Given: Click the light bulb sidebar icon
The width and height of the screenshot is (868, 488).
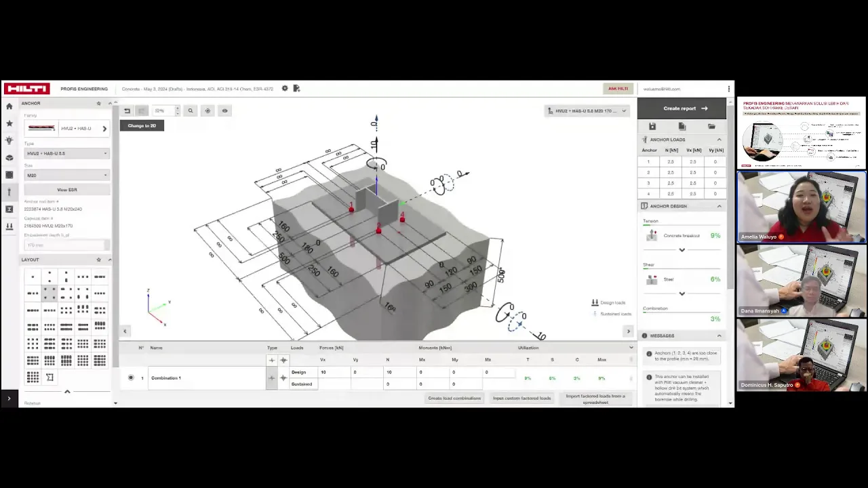Looking at the screenshot, I should pos(9,140).
